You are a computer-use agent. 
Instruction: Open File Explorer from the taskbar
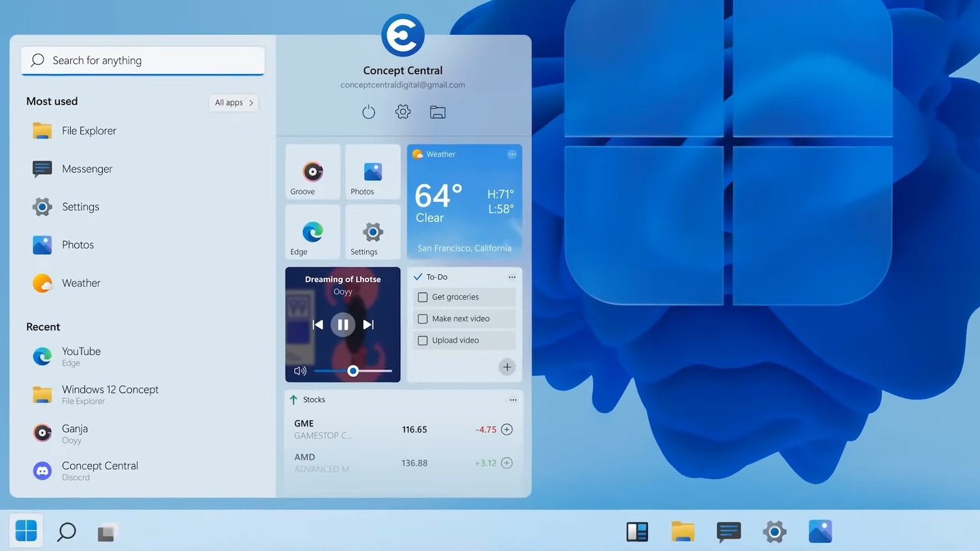click(x=683, y=531)
